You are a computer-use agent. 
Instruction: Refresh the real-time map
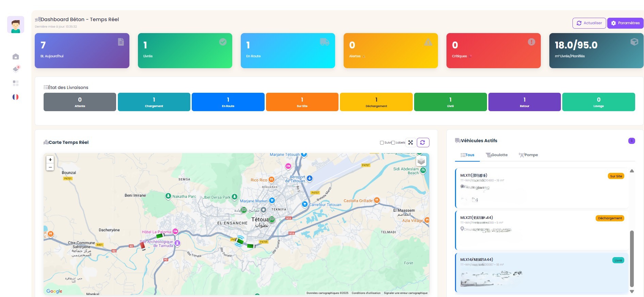click(423, 143)
